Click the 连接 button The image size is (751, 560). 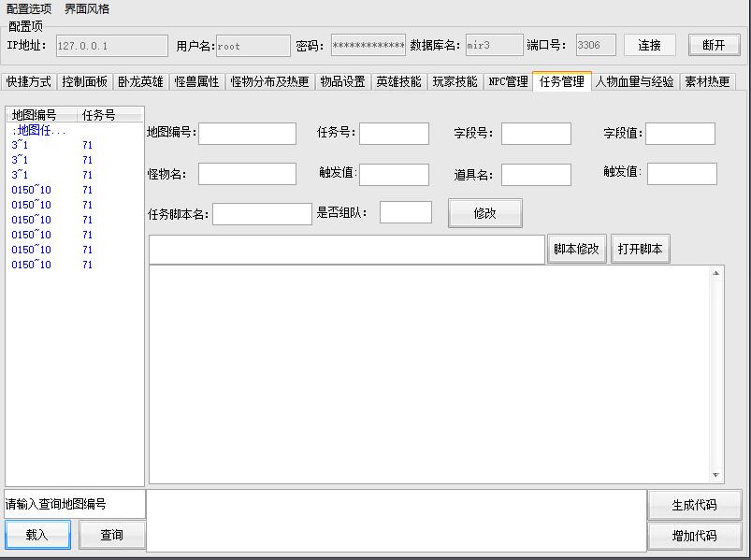click(649, 45)
